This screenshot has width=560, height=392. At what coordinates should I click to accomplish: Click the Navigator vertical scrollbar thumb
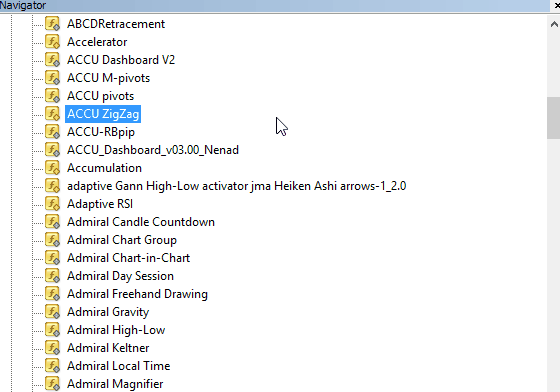(x=554, y=118)
